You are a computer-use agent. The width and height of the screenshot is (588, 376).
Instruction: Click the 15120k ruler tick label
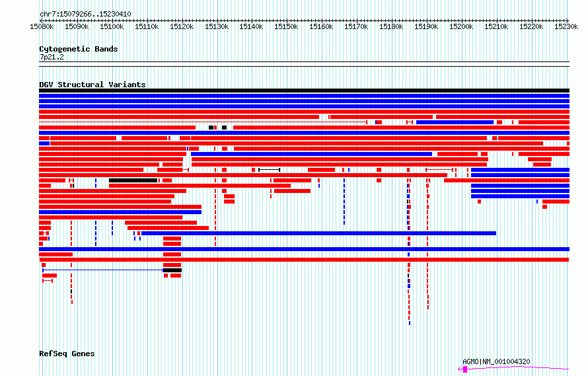(x=182, y=26)
